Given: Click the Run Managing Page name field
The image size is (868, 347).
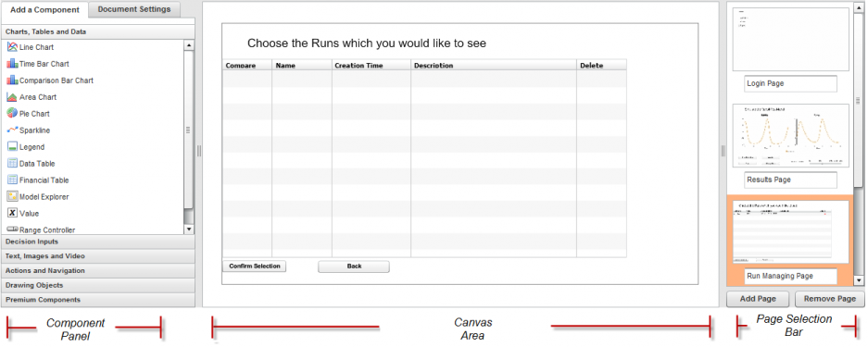Looking at the screenshot, I should click(790, 277).
